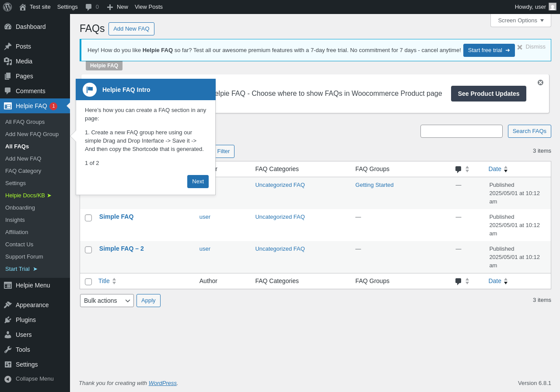Go to Add New FAQ Group submenu item
The image size is (560, 392).
point(32,134)
